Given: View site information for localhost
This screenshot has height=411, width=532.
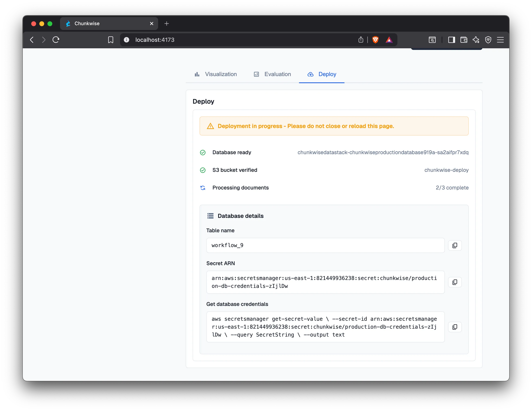Looking at the screenshot, I should (127, 40).
